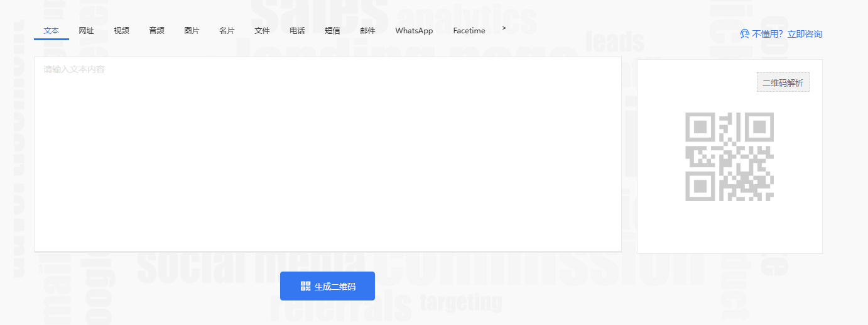Choose the 电话 tab
The width and height of the screenshot is (868, 325).
(297, 31)
